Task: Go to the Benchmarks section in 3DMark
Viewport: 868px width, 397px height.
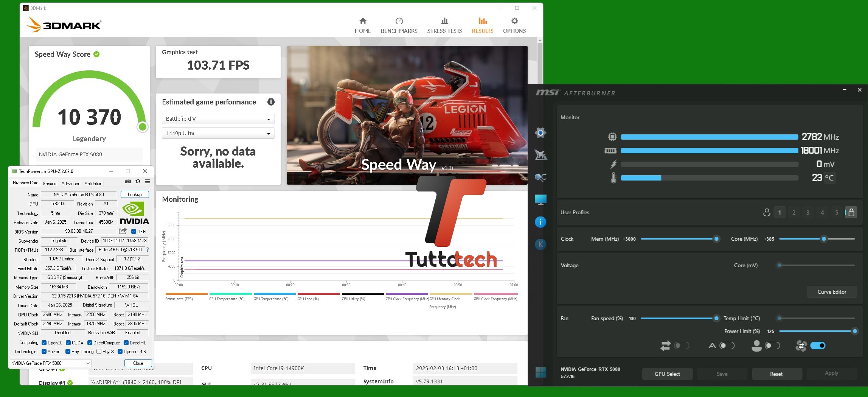Action: click(399, 25)
